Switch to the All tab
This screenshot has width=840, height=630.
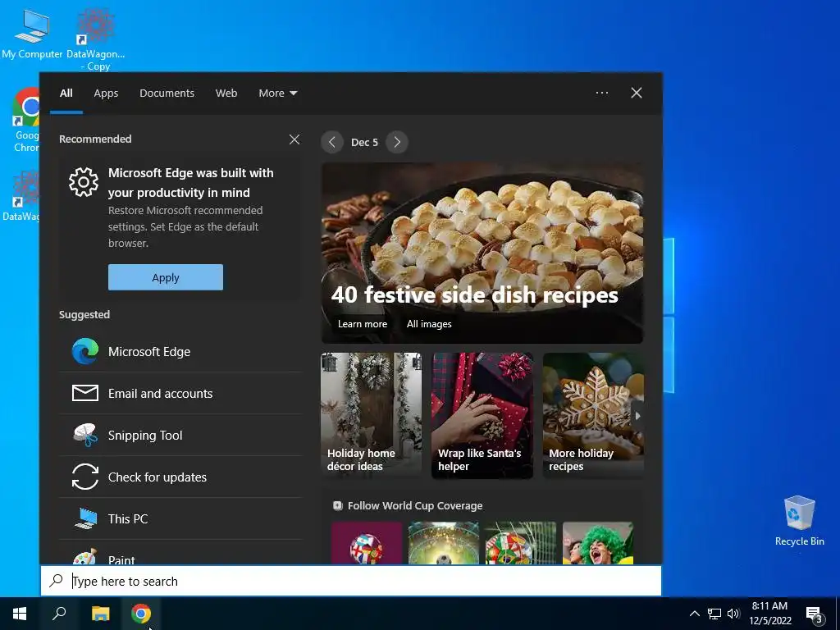pos(66,93)
